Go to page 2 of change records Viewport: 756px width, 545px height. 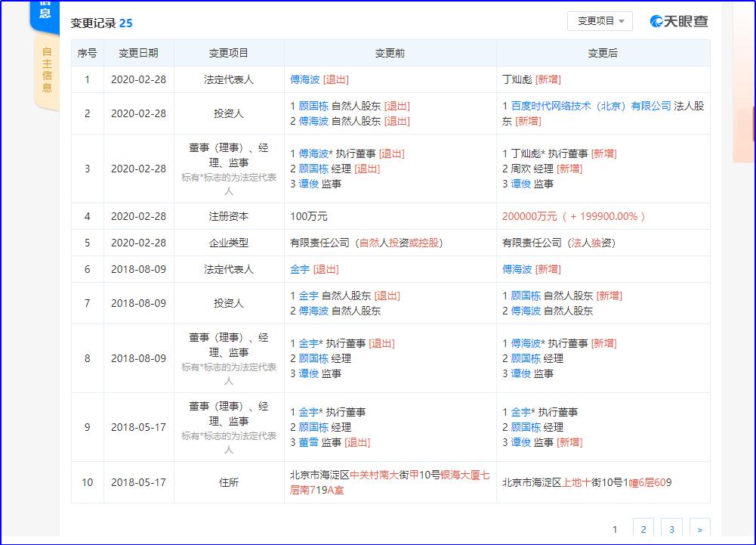643,528
